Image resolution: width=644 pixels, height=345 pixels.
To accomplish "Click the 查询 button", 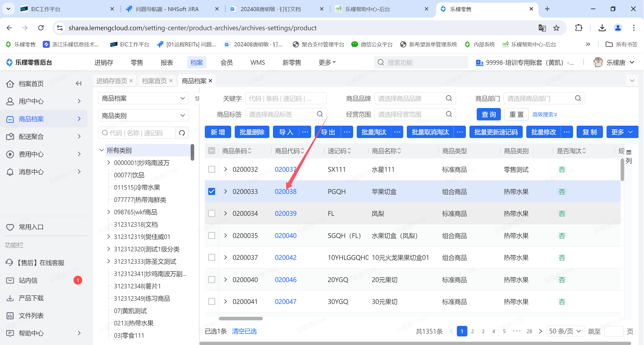I will point(489,114).
